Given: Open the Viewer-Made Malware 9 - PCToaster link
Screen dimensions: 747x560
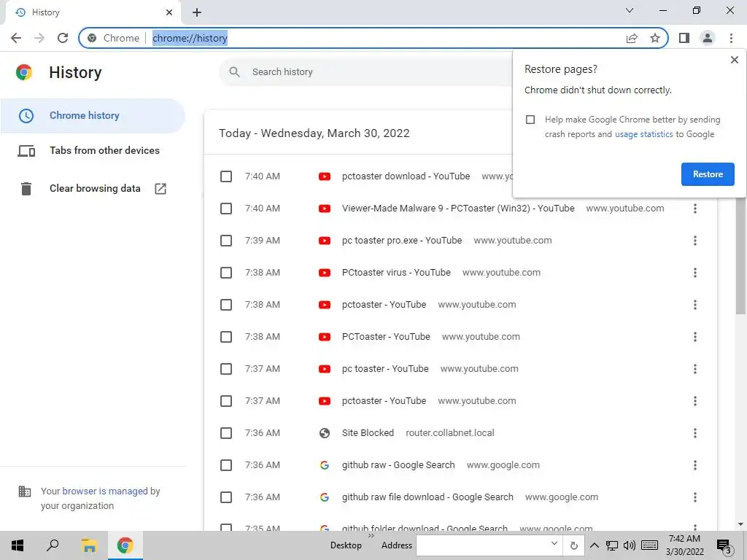Looking at the screenshot, I should (x=458, y=208).
